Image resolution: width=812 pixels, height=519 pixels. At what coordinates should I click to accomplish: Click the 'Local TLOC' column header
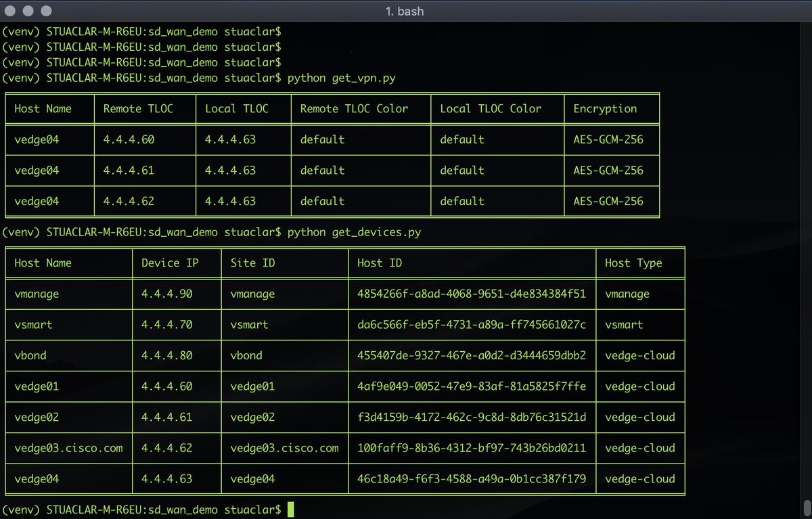tap(237, 108)
